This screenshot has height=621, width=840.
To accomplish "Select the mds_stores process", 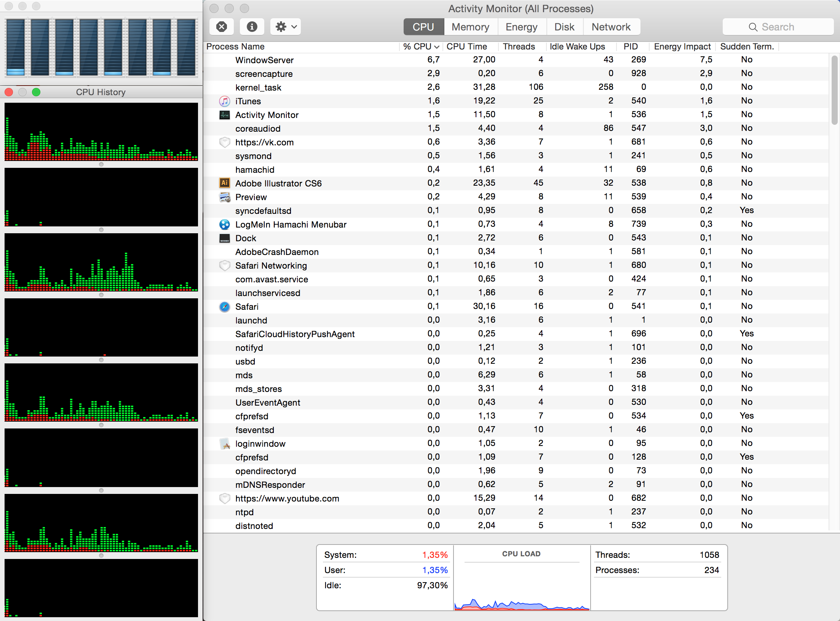I will click(516, 389).
